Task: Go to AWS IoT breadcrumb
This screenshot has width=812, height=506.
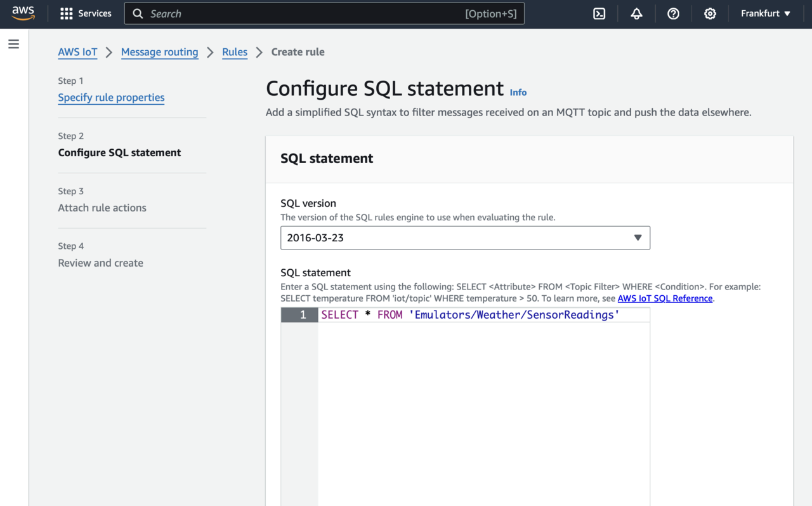Action: (77, 52)
